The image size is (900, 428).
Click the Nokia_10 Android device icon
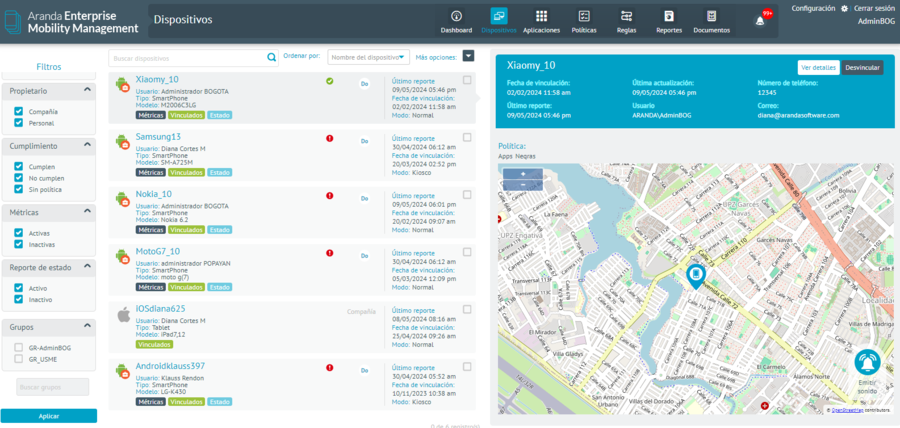tap(122, 199)
